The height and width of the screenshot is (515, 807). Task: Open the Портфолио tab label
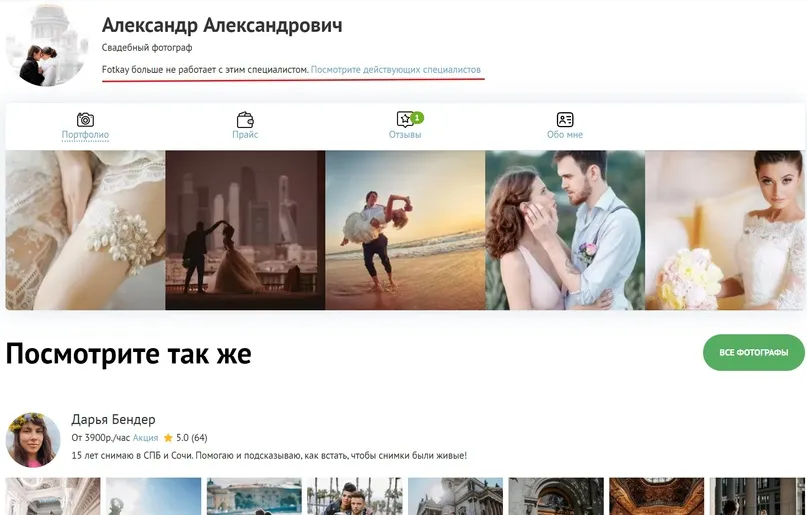click(x=85, y=135)
